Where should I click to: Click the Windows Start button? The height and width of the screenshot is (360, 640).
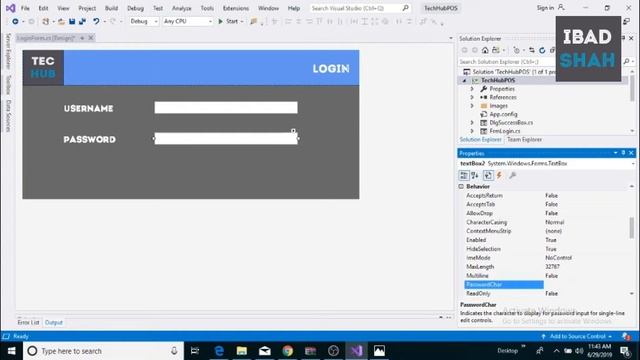(11, 351)
